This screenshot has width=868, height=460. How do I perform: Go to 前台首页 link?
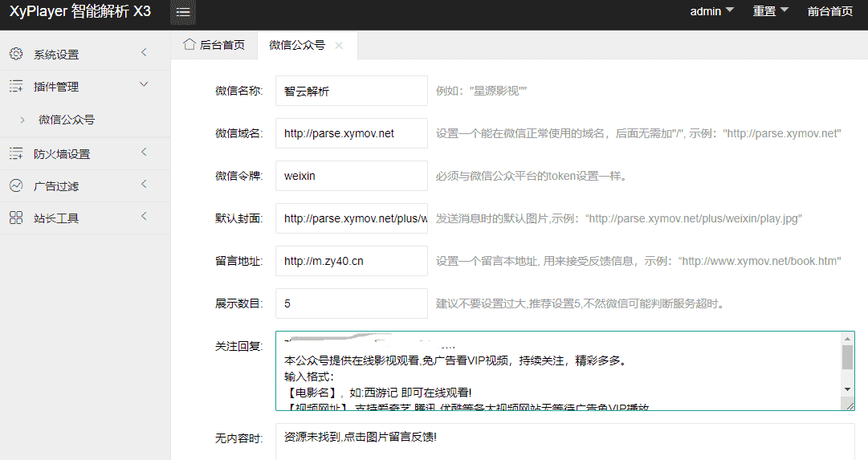829,11
